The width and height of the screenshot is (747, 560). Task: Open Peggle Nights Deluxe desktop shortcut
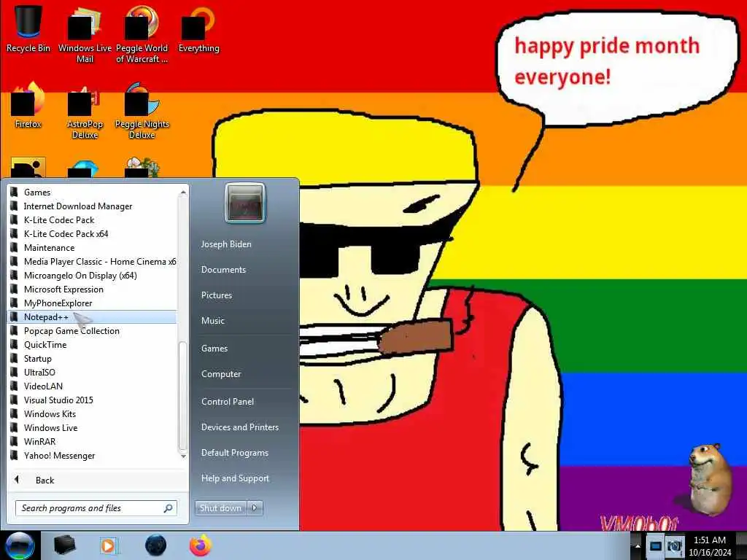click(x=142, y=111)
